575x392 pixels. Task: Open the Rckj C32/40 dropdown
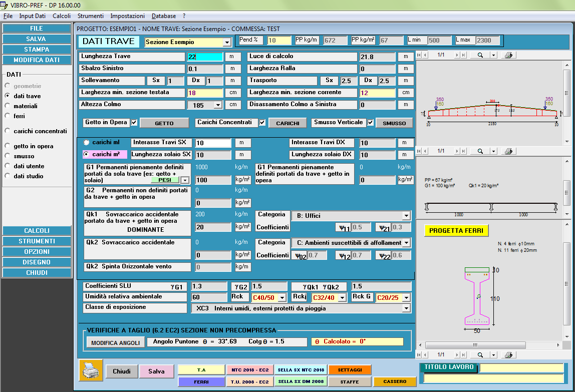tap(342, 298)
